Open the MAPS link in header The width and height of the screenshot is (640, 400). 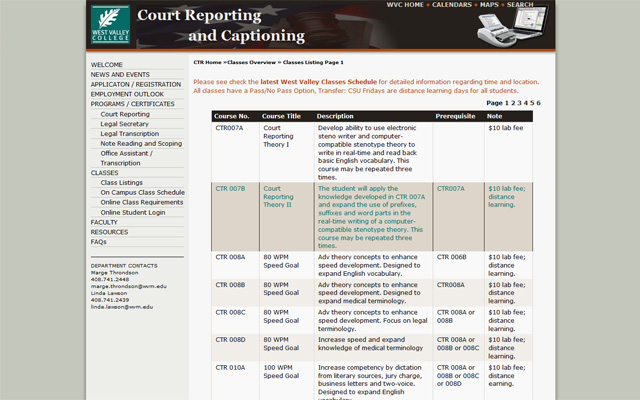click(x=489, y=5)
